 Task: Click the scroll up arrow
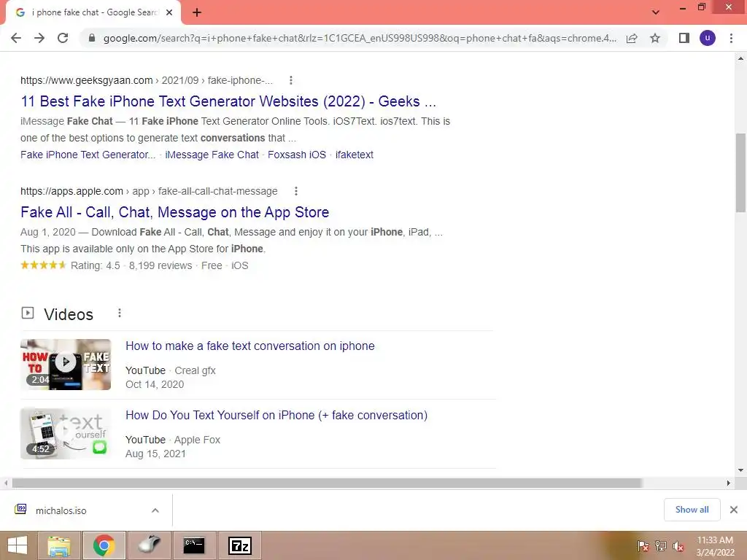pyautogui.click(x=740, y=58)
